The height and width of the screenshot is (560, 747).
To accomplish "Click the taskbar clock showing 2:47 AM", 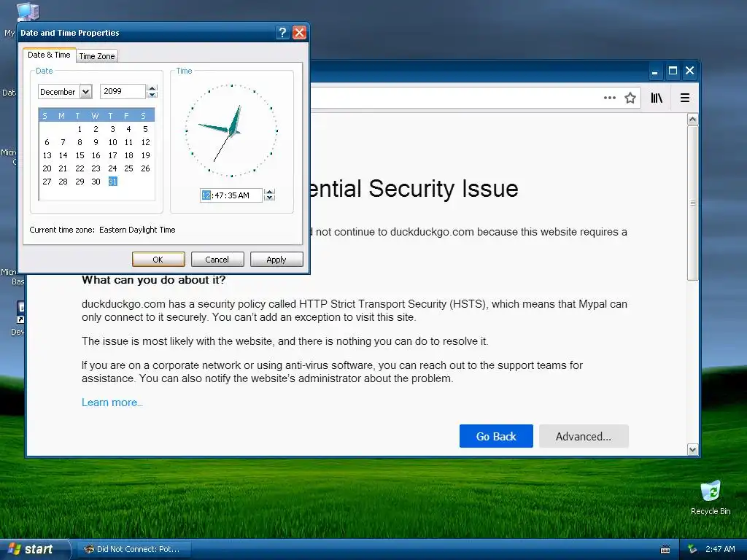I will coord(720,549).
